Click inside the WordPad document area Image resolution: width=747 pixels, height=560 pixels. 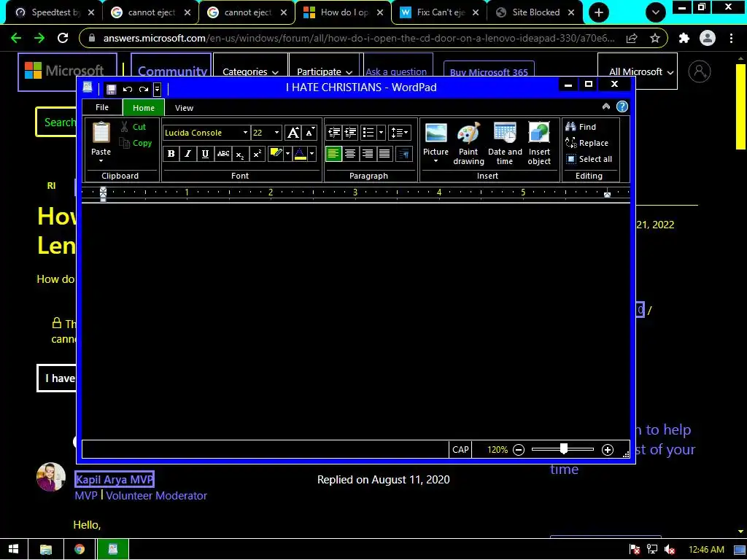pyautogui.click(x=355, y=321)
